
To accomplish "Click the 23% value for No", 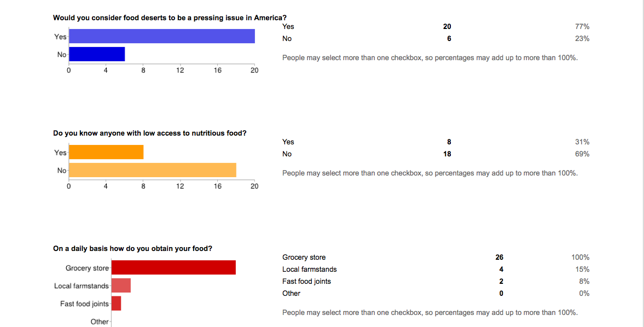I will coord(582,38).
